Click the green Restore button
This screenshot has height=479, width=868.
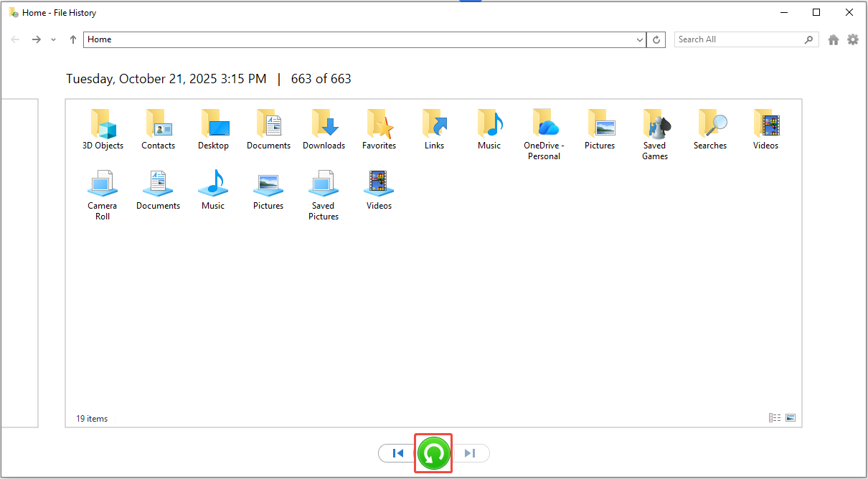(434, 453)
